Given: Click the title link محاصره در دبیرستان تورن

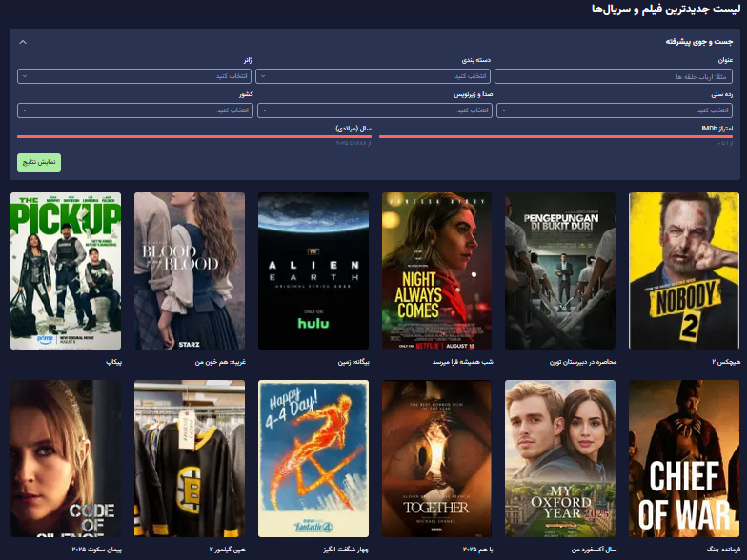Looking at the screenshot, I should click(583, 362).
